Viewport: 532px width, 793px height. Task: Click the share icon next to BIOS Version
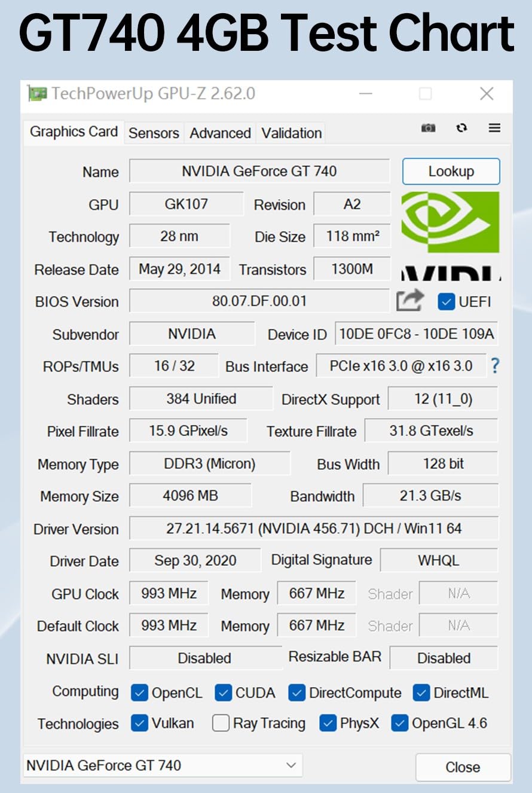pyautogui.click(x=410, y=300)
